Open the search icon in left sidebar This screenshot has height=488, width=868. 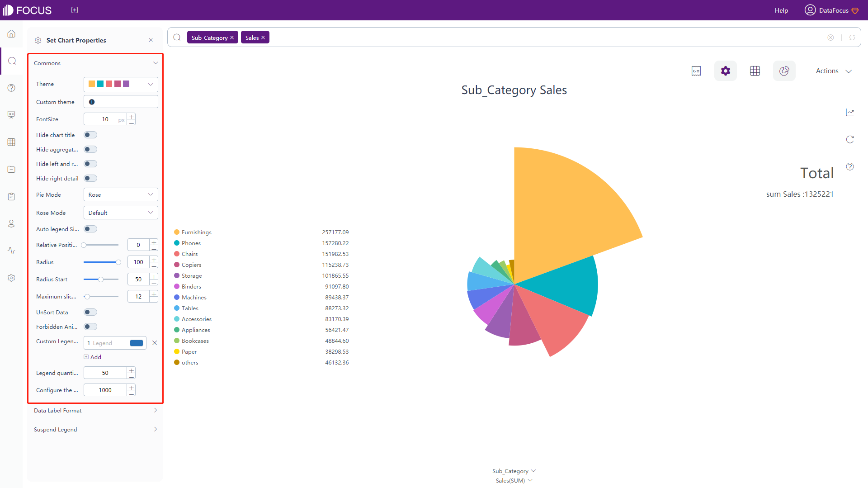click(12, 61)
